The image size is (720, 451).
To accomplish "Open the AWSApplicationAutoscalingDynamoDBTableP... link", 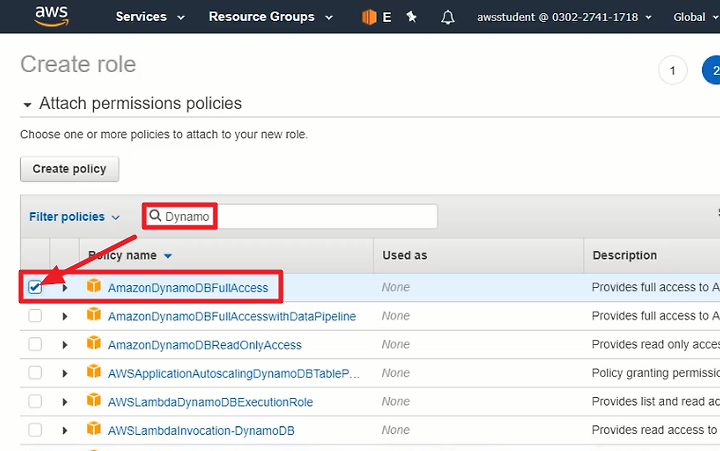I will (234, 373).
